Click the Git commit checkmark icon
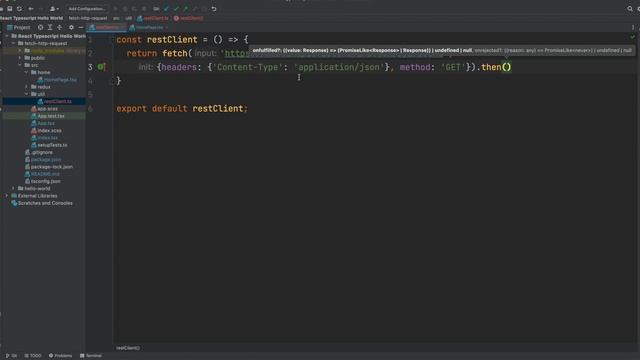 (x=176, y=9)
